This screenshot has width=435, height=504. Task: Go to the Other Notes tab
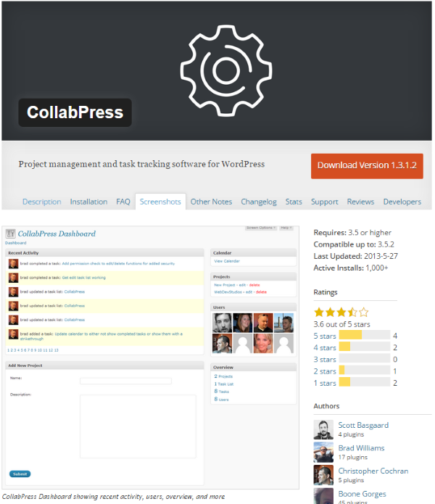[x=211, y=202]
